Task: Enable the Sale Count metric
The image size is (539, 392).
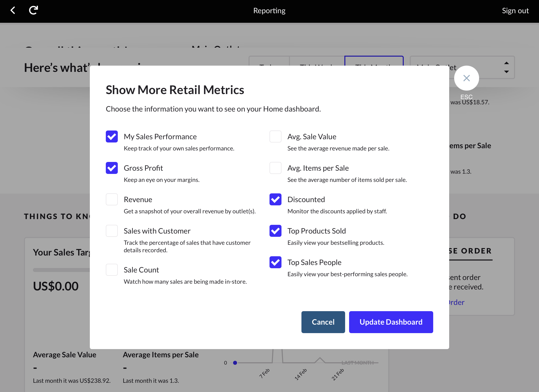Action: [x=112, y=270]
